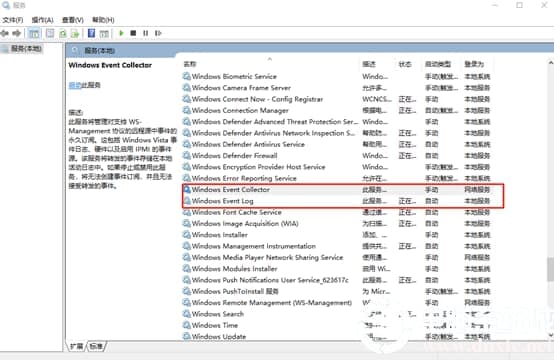Viewport: 554px width, 360px height.
Task: Switch to the Standard (标准) tab
Action: pyautogui.click(x=96, y=346)
